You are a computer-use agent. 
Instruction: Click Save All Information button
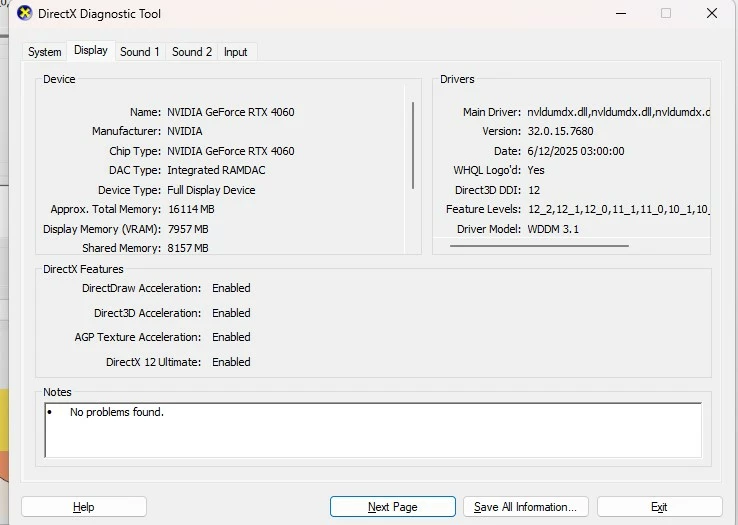[x=525, y=507]
